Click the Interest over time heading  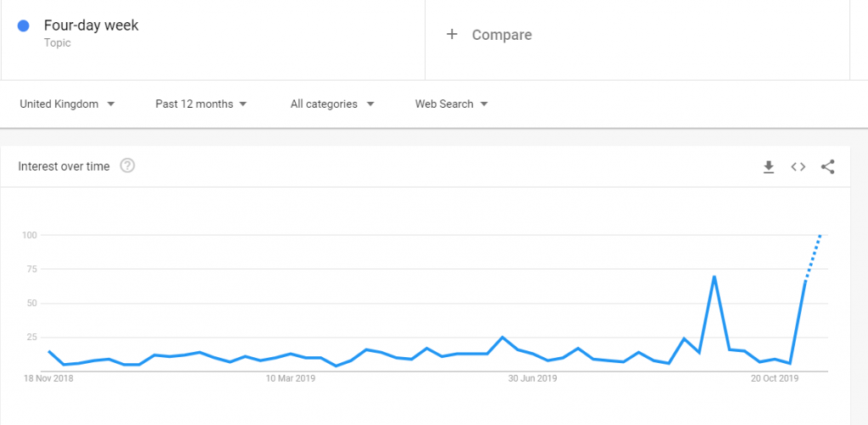[64, 166]
